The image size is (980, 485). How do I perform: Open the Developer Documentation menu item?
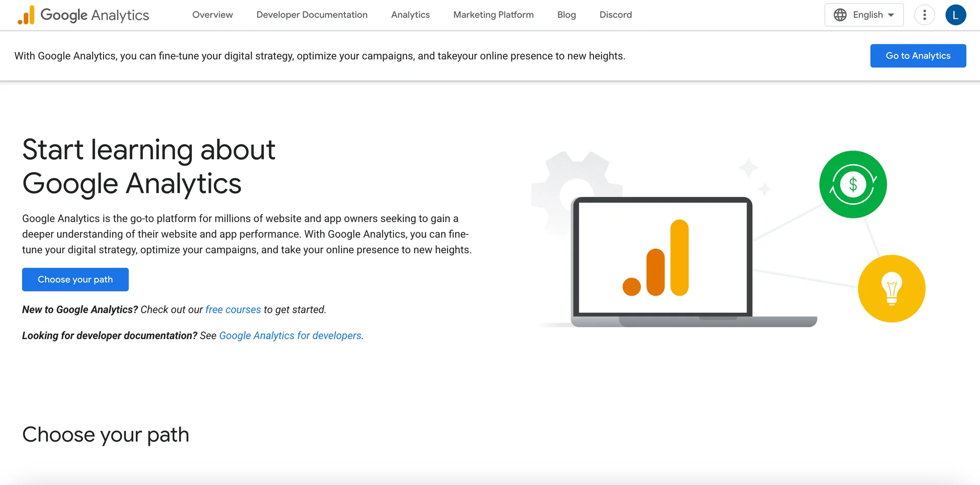click(312, 15)
